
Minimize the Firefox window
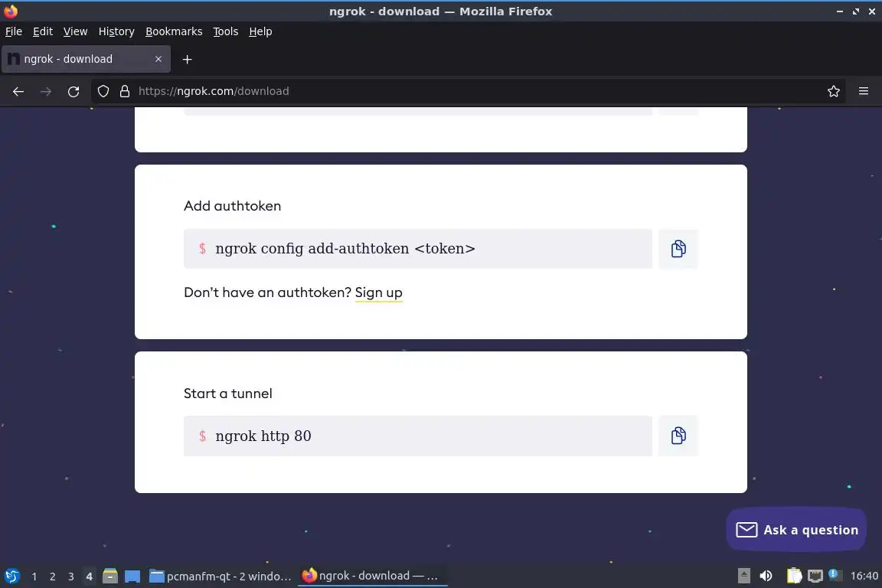840,11
